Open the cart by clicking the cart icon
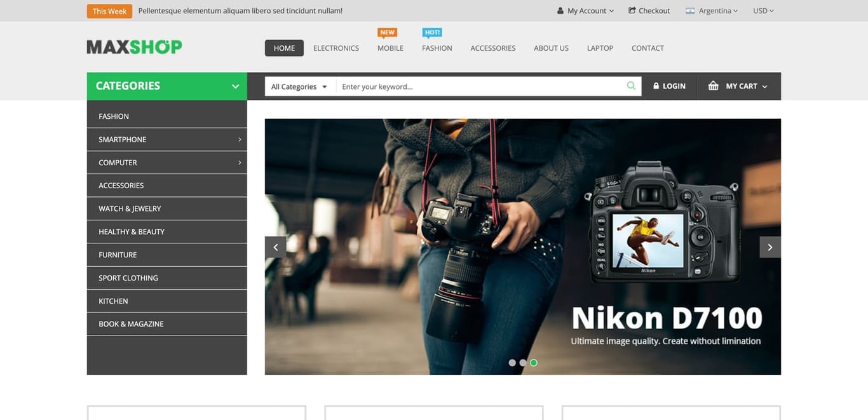868x420 pixels. coord(713,85)
